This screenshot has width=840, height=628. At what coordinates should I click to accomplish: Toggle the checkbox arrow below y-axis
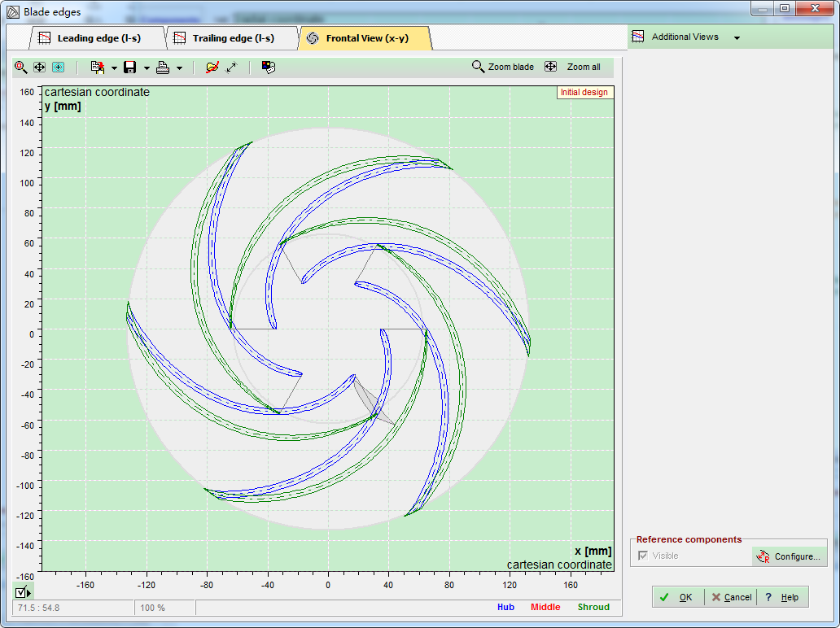tap(23, 592)
